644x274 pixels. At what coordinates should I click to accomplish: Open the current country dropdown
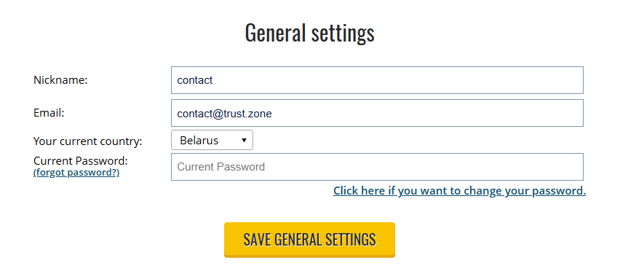tap(212, 141)
